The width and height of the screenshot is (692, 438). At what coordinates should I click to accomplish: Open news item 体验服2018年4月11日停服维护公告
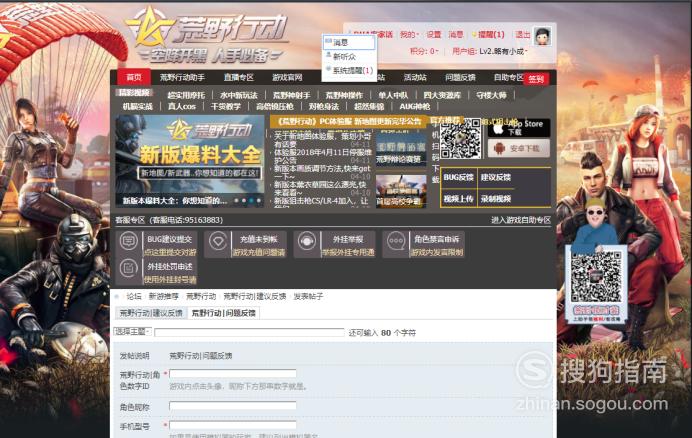[323, 156]
